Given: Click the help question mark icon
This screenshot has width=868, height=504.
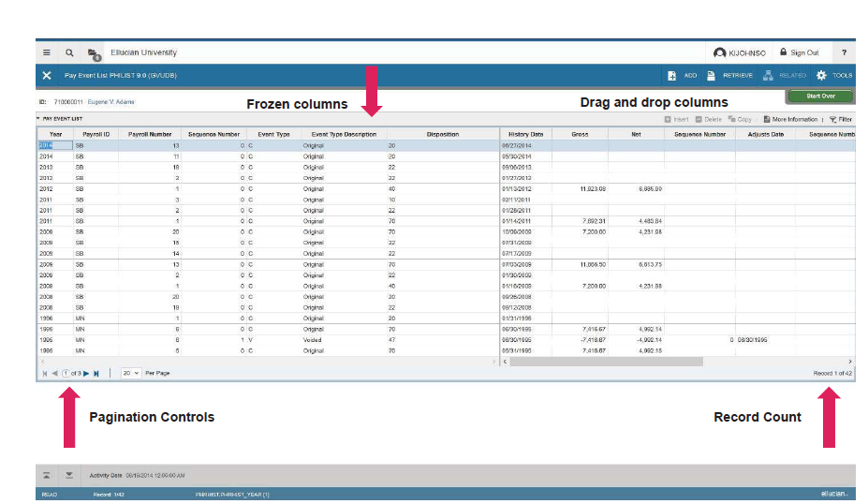Looking at the screenshot, I should tap(844, 53).
